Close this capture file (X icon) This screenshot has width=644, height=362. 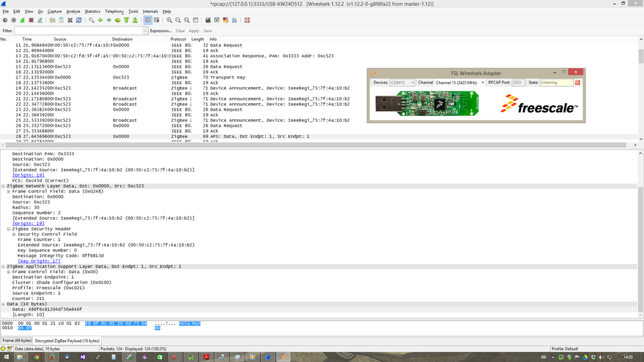(x=70, y=20)
